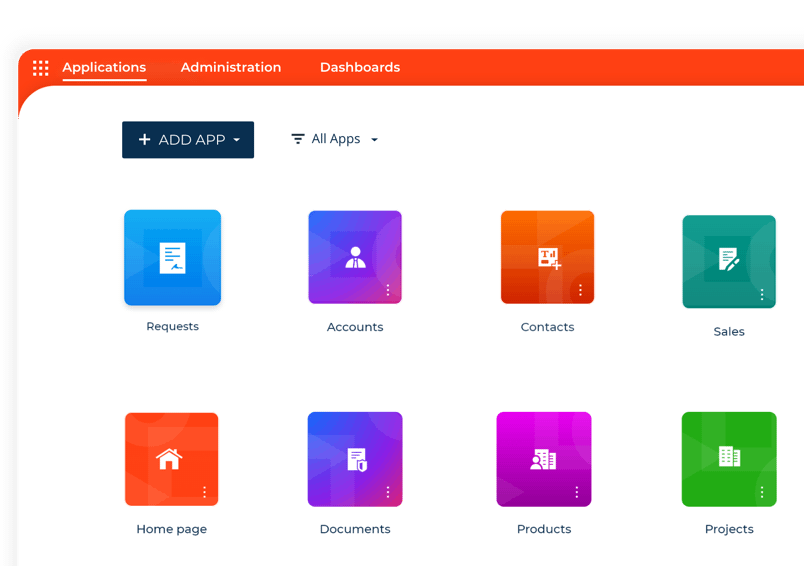Click the ADD APP button
This screenshot has width=804, height=566.
click(x=188, y=140)
